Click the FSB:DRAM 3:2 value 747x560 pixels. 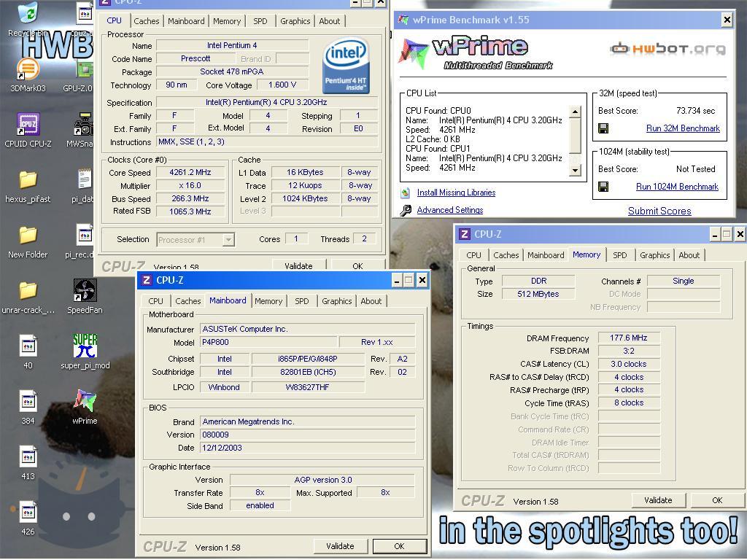[x=628, y=351]
